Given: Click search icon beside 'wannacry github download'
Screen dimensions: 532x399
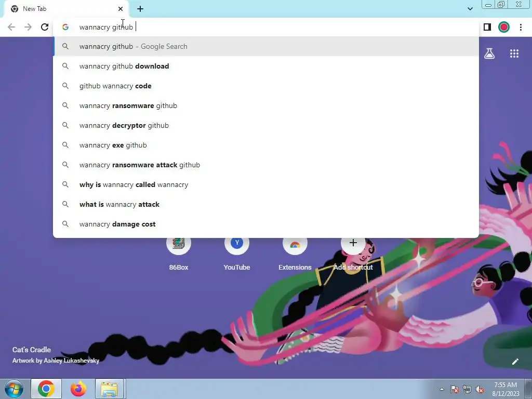Looking at the screenshot, I should [65, 66].
